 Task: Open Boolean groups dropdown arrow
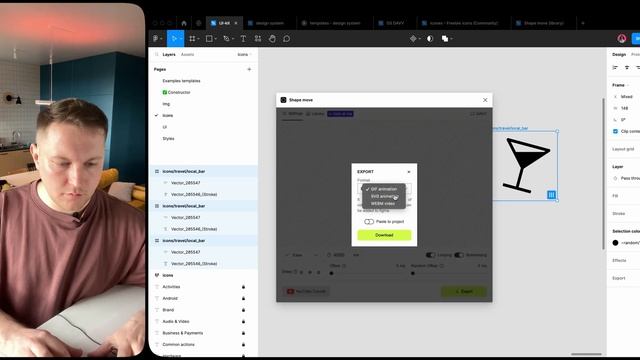coord(451,39)
